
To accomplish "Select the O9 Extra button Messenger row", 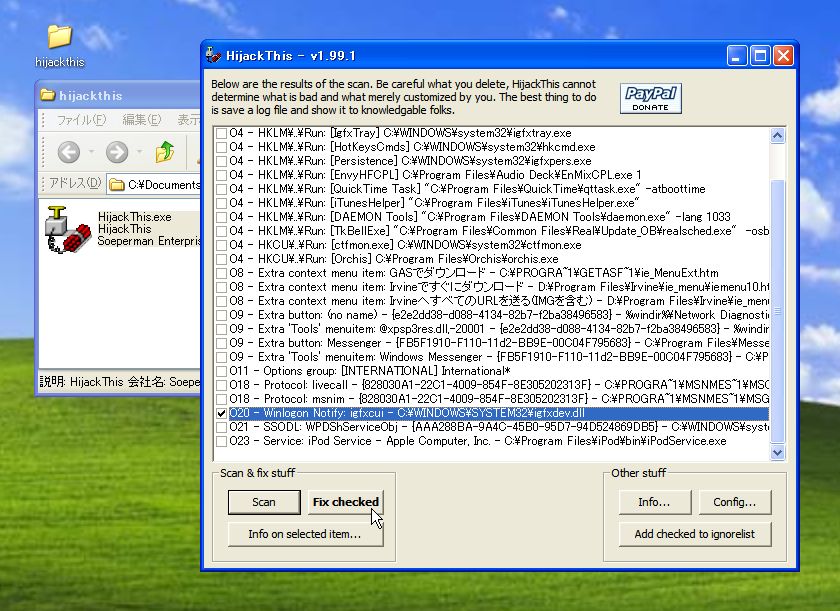I will [x=491, y=343].
